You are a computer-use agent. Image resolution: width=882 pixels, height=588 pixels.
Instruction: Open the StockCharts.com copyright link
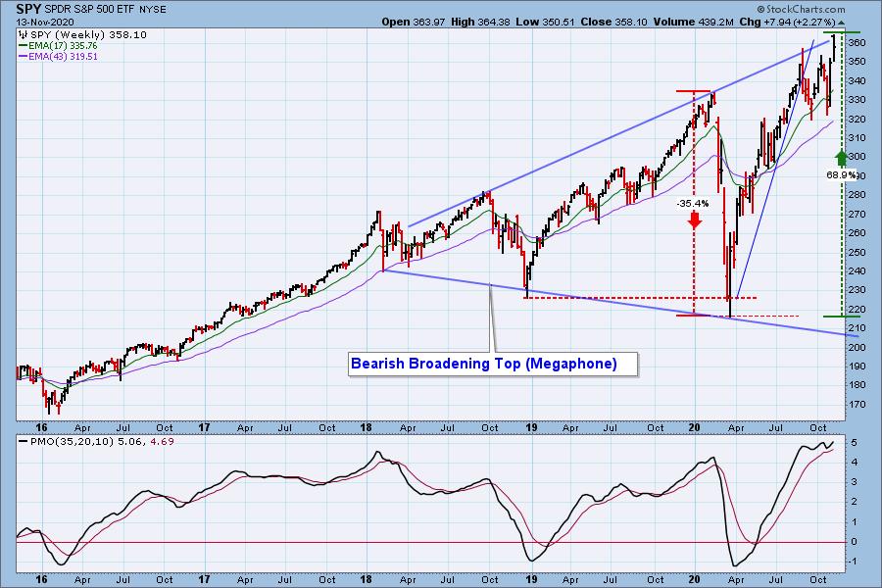point(801,9)
